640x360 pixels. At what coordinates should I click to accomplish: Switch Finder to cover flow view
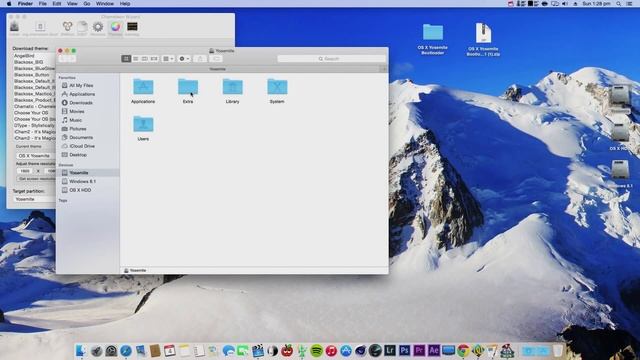click(x=154, y=59)
